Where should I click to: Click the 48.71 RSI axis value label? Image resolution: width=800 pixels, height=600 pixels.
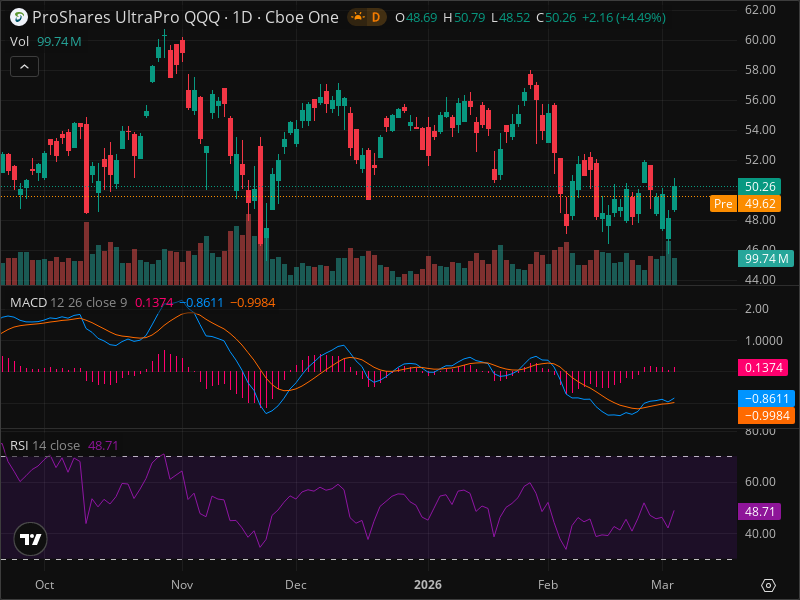(x=759, y=511)
